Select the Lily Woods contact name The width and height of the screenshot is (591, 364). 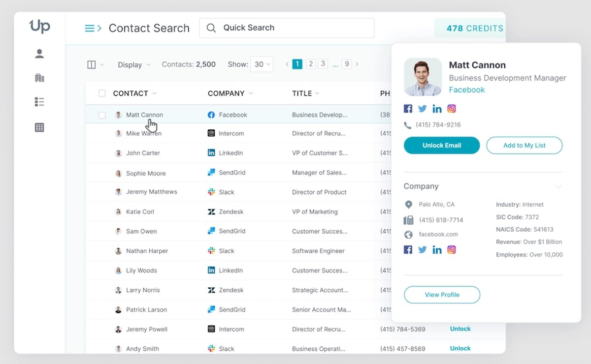[x=141, y=271]
